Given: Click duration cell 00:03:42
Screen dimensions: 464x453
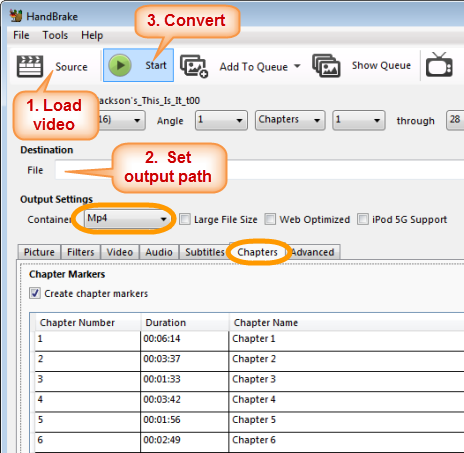Looking at the screenshot, I should [185, 401].
